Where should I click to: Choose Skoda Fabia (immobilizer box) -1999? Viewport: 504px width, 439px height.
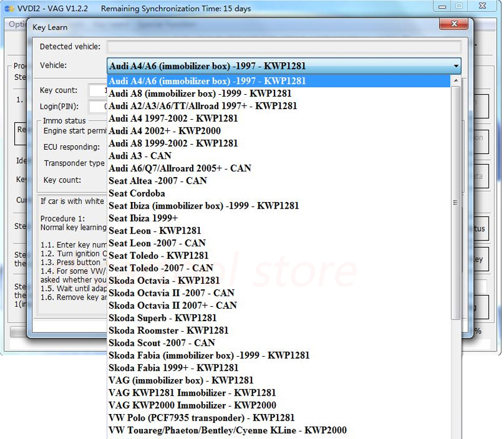[x=279, y=355]
